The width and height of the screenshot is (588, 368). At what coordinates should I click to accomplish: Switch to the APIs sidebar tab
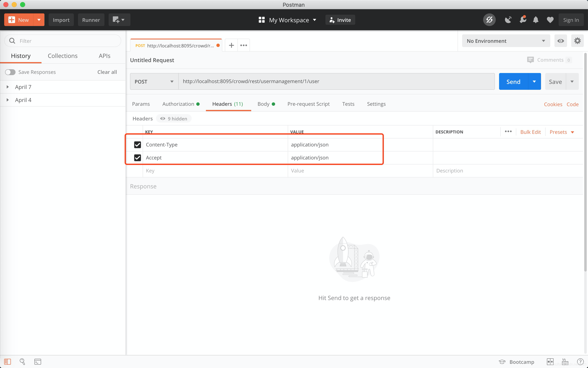tap(105, 56)
